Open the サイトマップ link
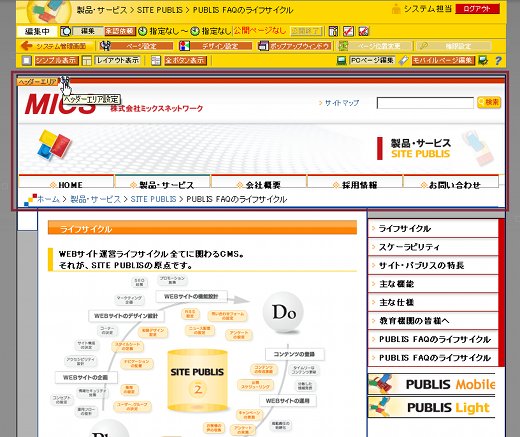The image size is (520, 437). (x=342, y=103)
